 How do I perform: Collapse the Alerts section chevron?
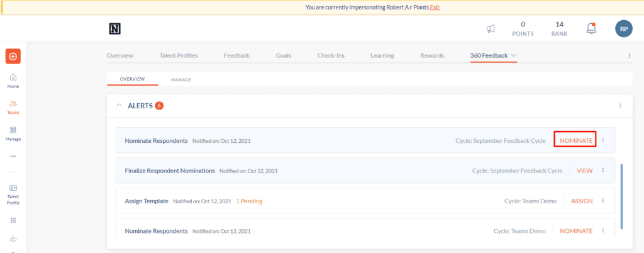click(119, 106)
